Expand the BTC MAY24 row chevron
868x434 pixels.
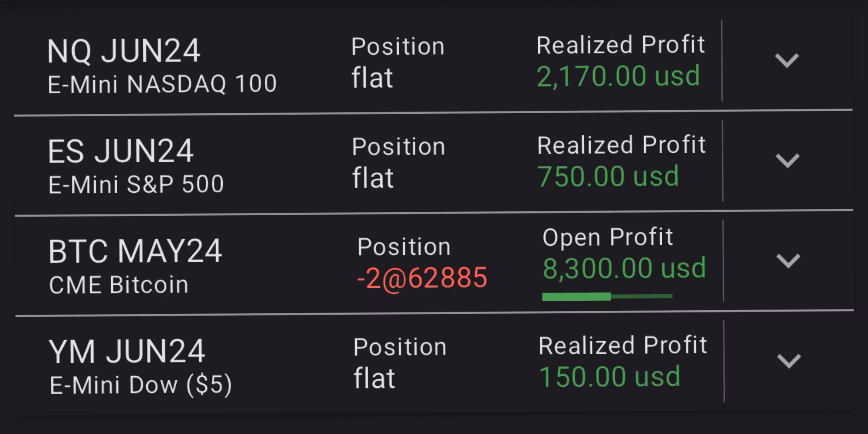pyautogui.click(x=788, y=261)
